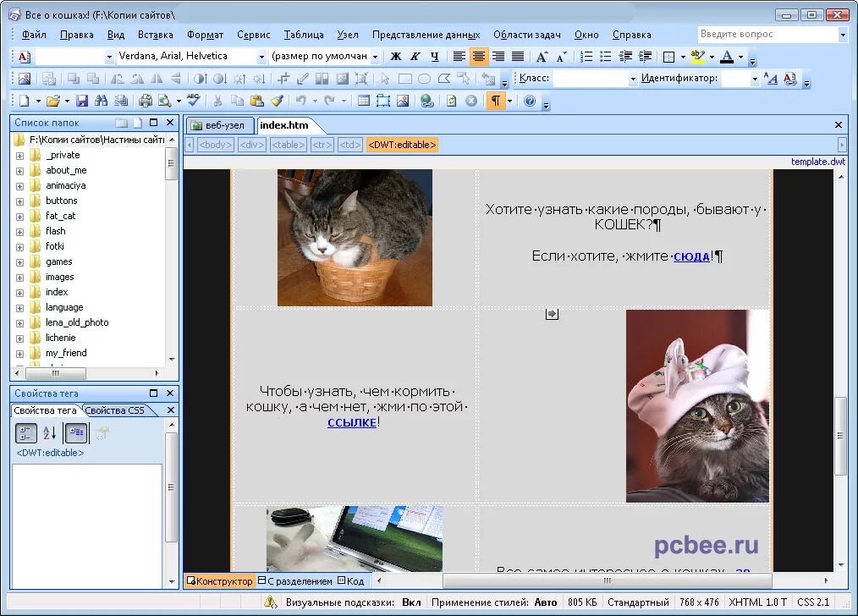858x616 pixels.
Task: Expand the images folder node
Action: (x=19, y=278)
